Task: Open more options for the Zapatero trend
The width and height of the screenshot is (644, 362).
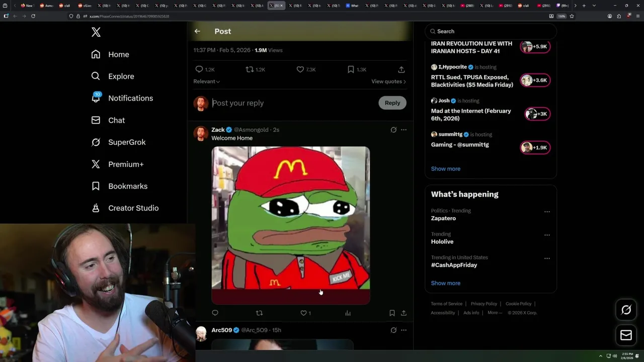Action: coord(547,212)
